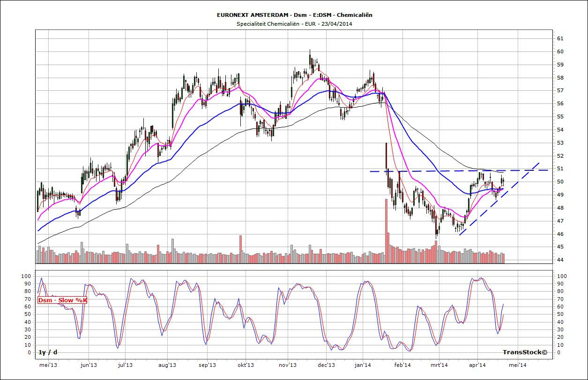
Task: Choose price level 54 on the price axis
Action: coord(560,130)
